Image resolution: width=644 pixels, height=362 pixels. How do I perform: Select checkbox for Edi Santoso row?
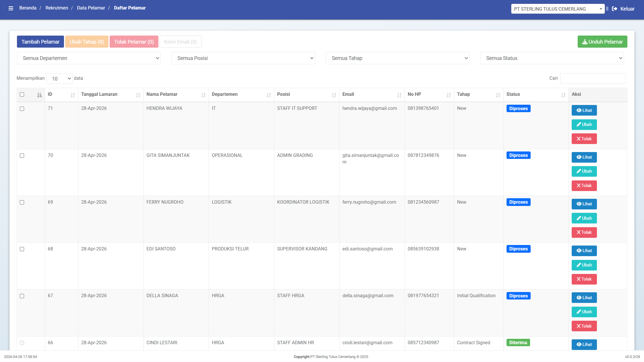pos(22,249)
